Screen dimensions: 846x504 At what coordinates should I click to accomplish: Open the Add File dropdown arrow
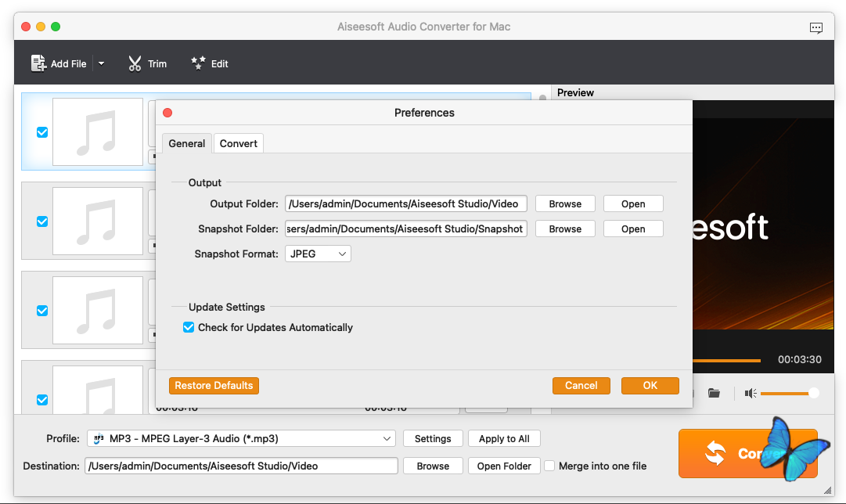[x=101, y=63]
